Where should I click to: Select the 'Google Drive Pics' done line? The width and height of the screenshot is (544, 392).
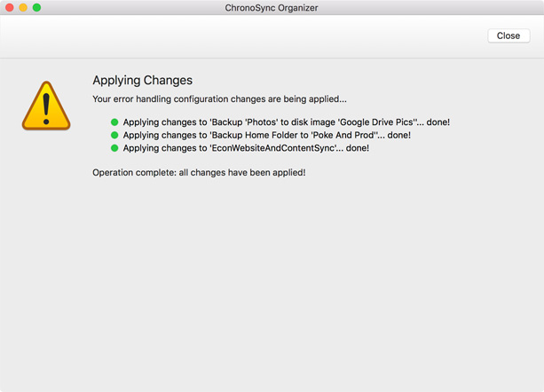coord(287,122)
